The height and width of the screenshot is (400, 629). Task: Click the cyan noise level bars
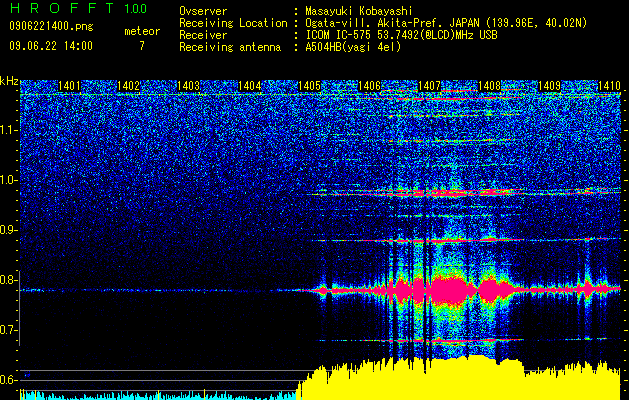pos(158,395)
